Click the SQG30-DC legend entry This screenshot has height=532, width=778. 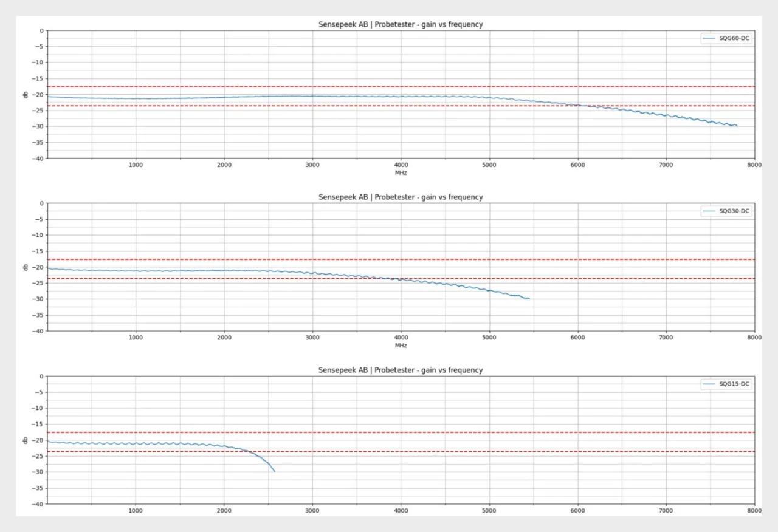click(726, 211)
